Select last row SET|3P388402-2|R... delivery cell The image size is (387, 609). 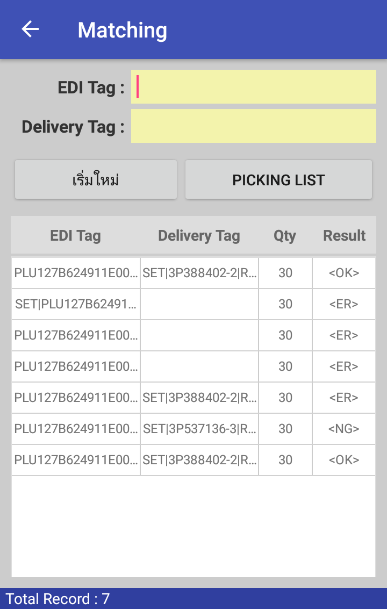(199, 460)
